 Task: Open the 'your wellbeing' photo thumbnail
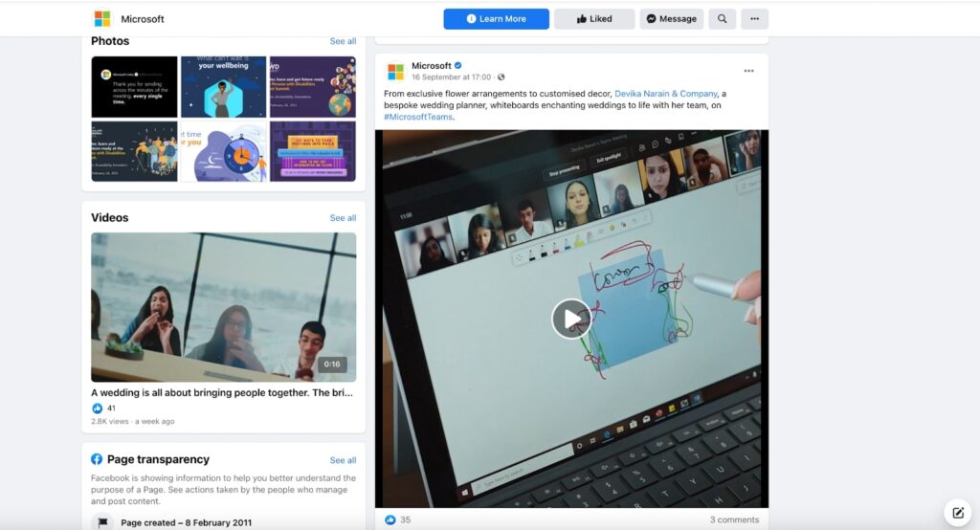pyautogui.click(x=223, y=87)
